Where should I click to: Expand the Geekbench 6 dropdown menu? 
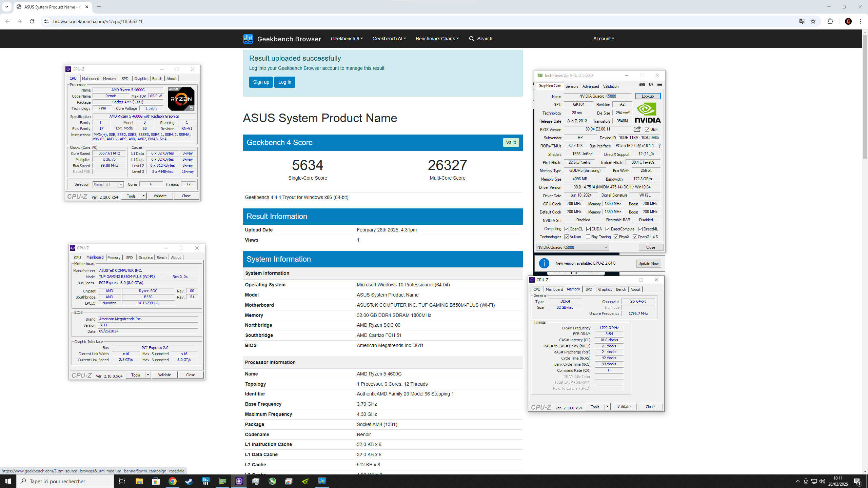coord(347,39)
